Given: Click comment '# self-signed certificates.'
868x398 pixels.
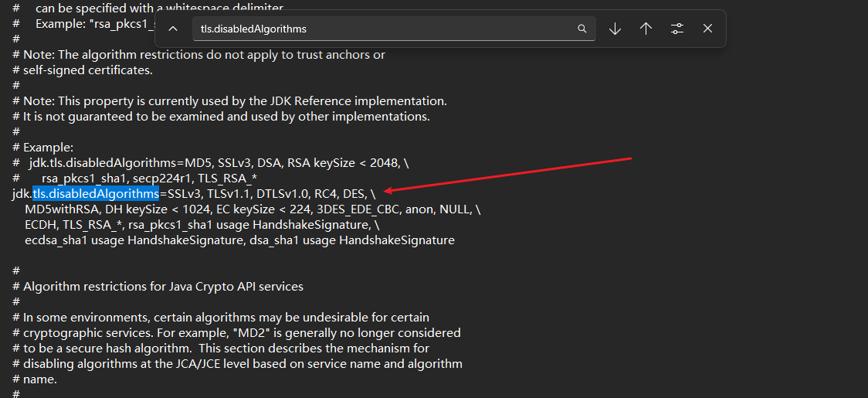Looking at the screenshot, I should pos(82,70).
